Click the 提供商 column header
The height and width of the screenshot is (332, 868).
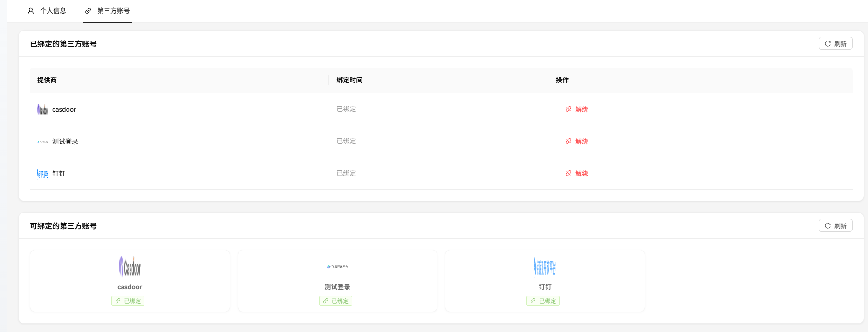tap(47, 80)
